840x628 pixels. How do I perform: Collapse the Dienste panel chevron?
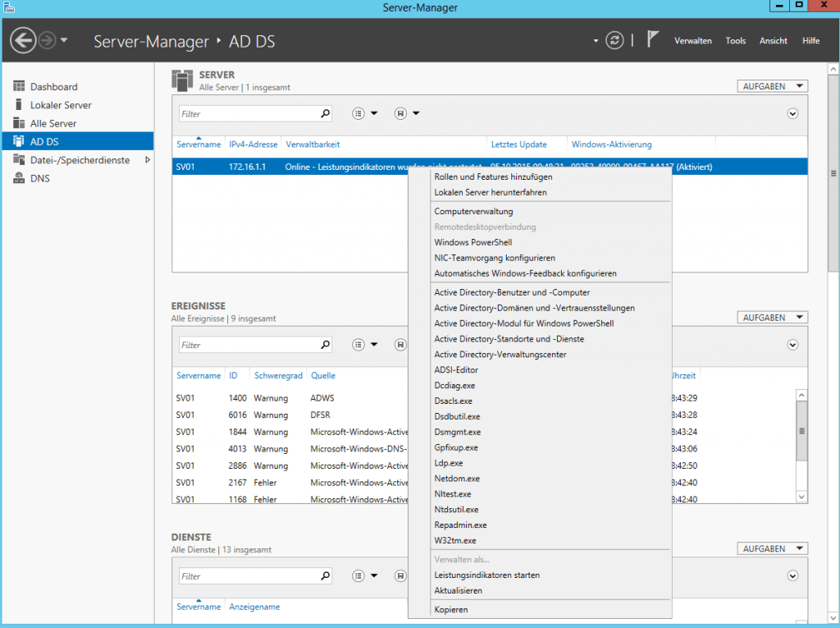(792, 575)
